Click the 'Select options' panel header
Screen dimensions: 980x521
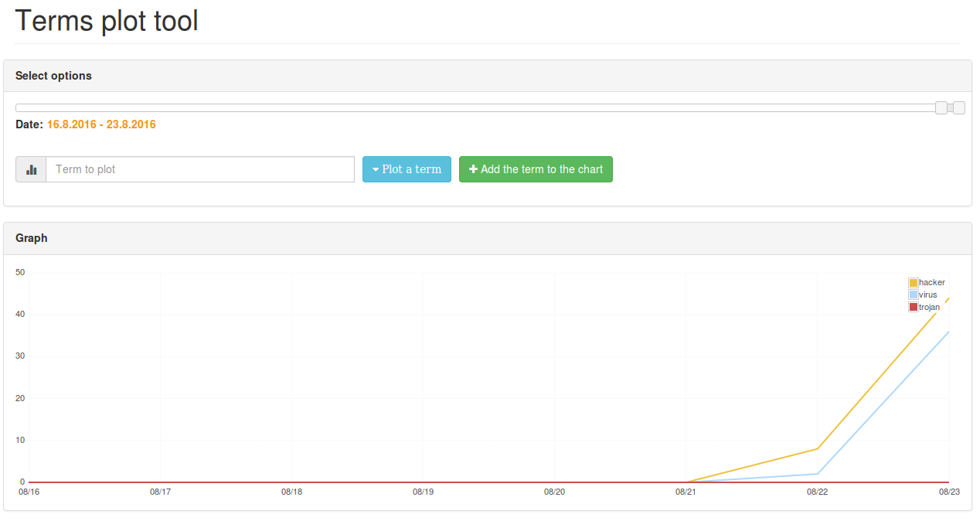(53, 76)
